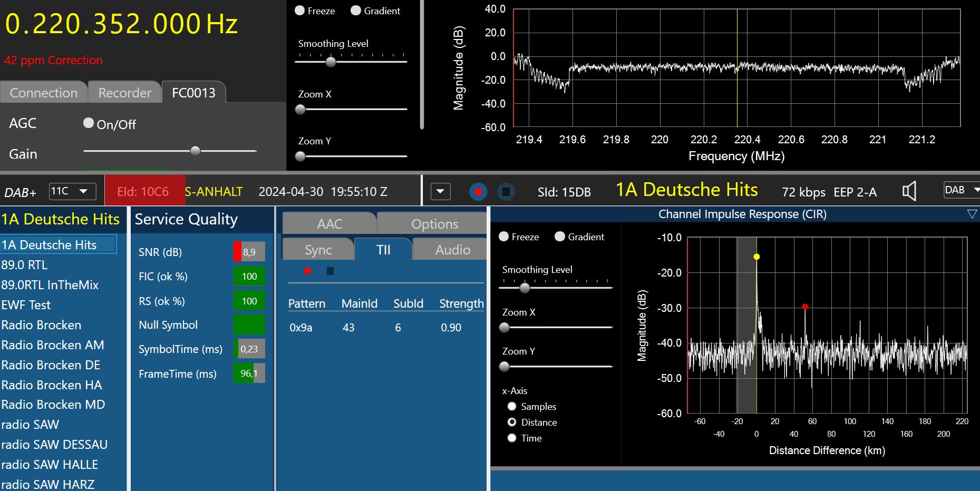Toggle AGC On/Off
The width and height of the screenshot is (980, 491).
pos(89,123)
